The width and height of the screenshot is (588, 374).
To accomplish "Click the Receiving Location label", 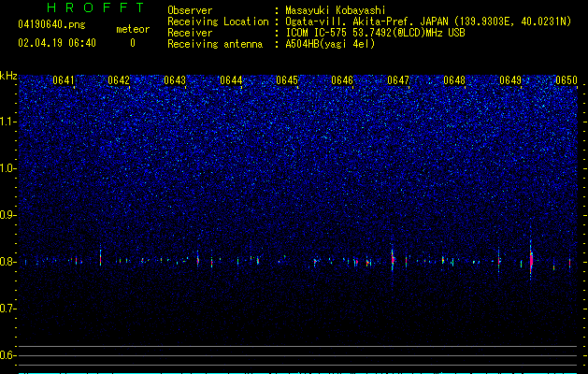I will click(218, 22).
